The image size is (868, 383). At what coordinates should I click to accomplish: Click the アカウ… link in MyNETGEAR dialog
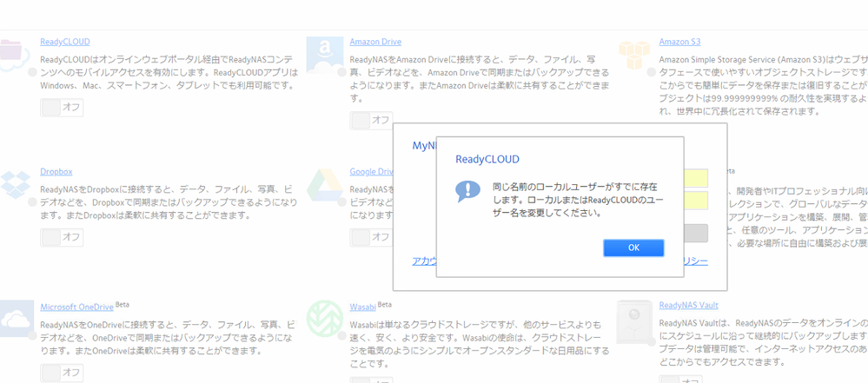[424, 261]
